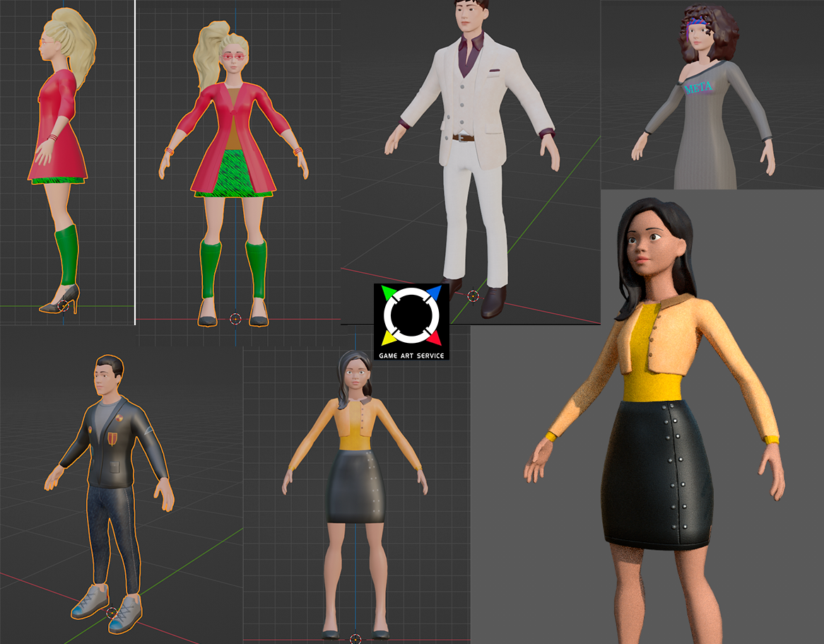Click the white vertical divider between blonde views
824x644 pixels.
(134, 163)
